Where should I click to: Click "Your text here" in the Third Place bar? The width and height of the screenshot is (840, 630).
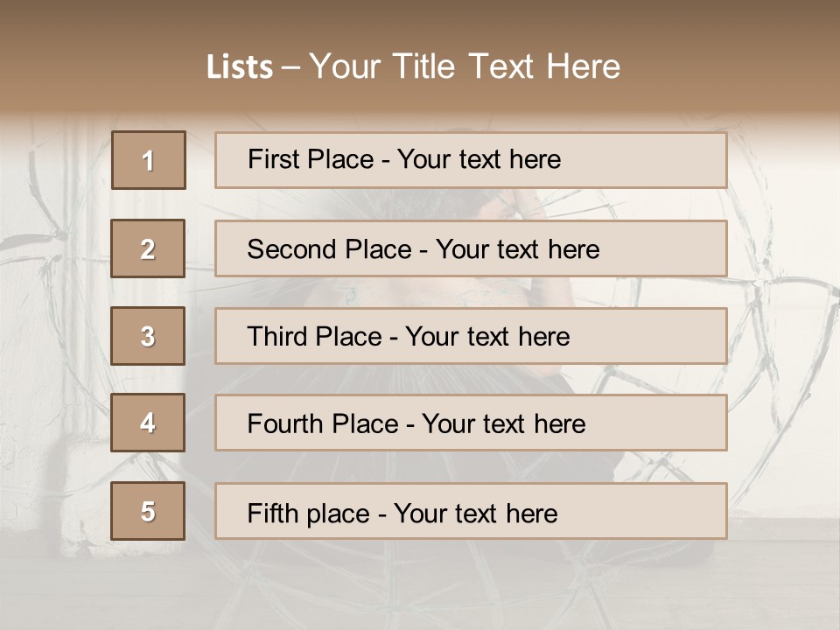[x=487, y=337]
